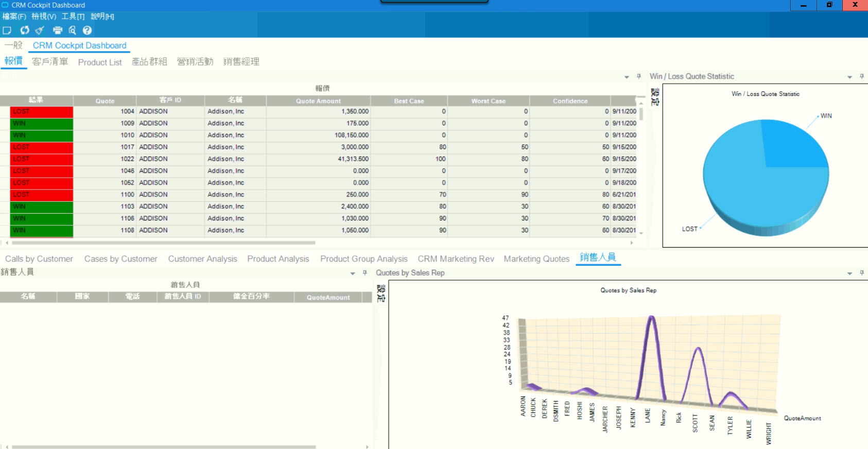Image resolution: width=868 pixels, height=449 pixels.
Task: Select the LOST cell of quote 1004
Action: [41, 112]
